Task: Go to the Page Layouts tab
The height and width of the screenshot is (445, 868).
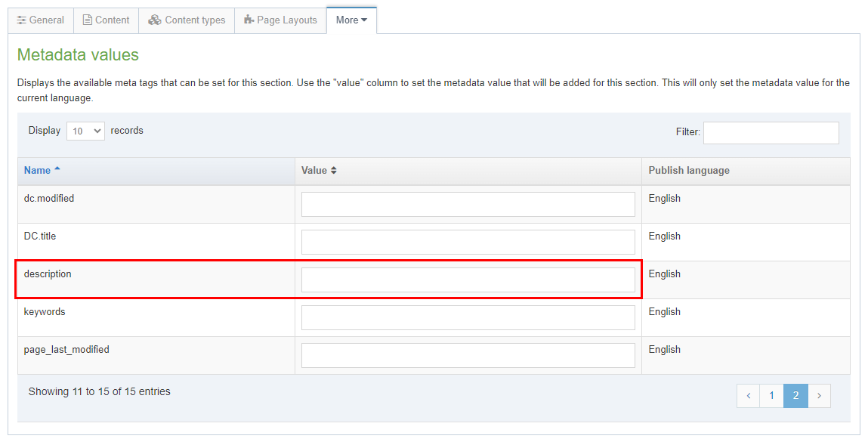Action: (x=281, y=20)
